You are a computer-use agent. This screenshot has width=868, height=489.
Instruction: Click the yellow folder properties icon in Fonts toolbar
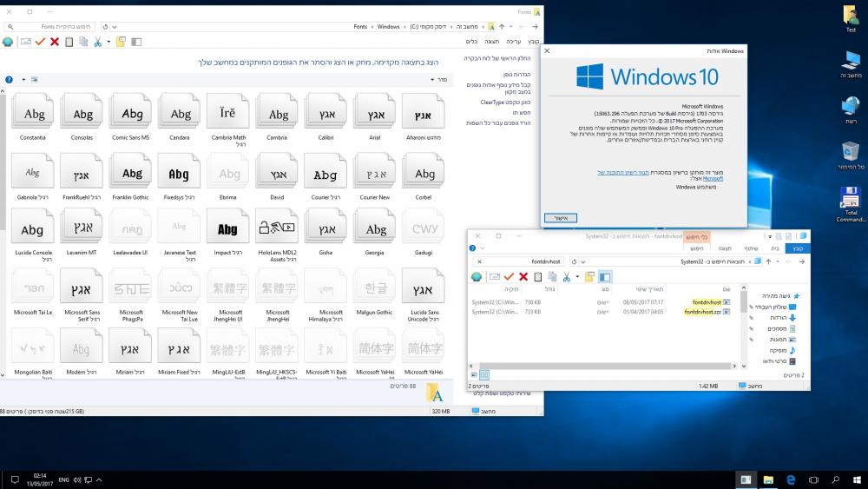[x=121, y=42]
